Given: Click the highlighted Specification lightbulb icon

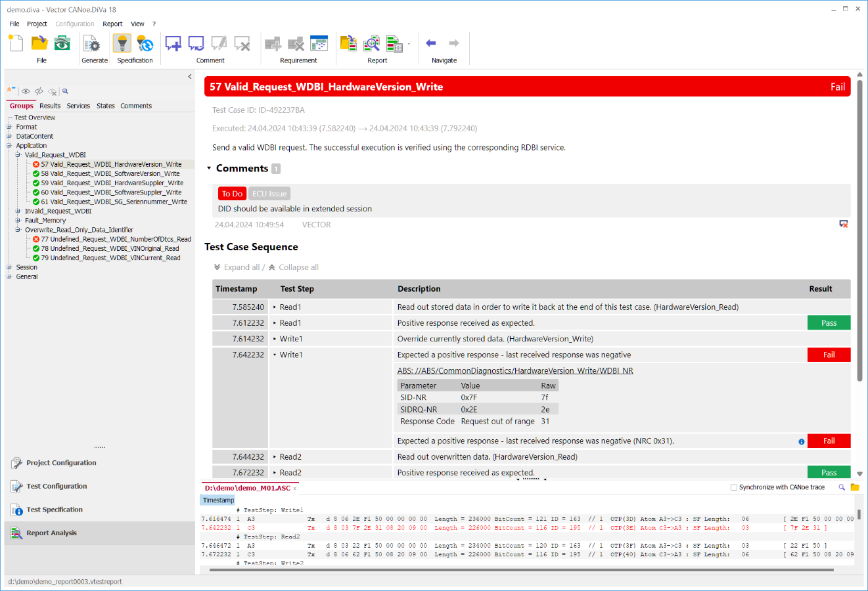Looking at the screenshot, I should tap(122, 43).
